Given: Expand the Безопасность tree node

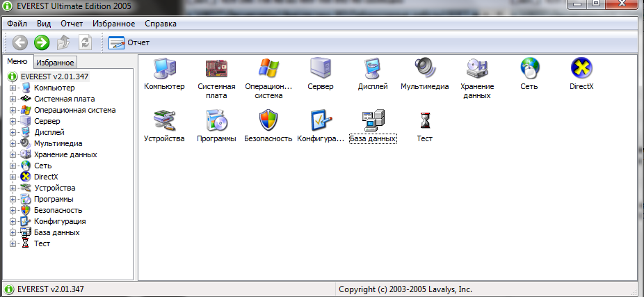Looking at the screenshot, I should 13,210.
